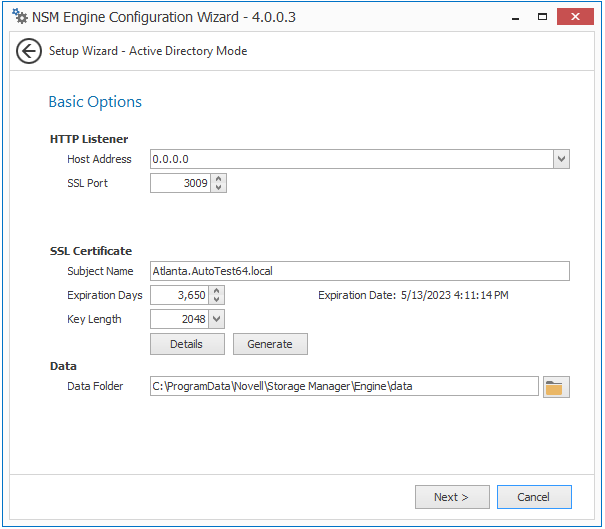Select the SSL Port number field
The width and height of the screenshot is (605, 529).
tap(180, 183)
